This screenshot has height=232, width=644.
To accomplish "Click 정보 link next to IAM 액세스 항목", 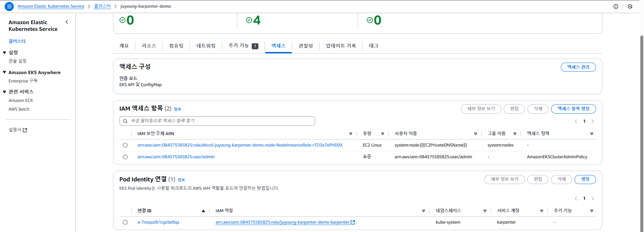I will [x=178, y=109].
